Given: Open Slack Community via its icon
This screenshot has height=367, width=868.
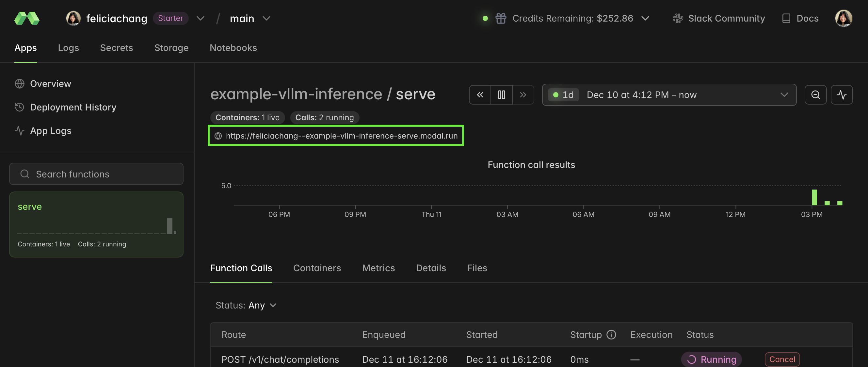Looking at the screenshot, I should pos(677,18).
